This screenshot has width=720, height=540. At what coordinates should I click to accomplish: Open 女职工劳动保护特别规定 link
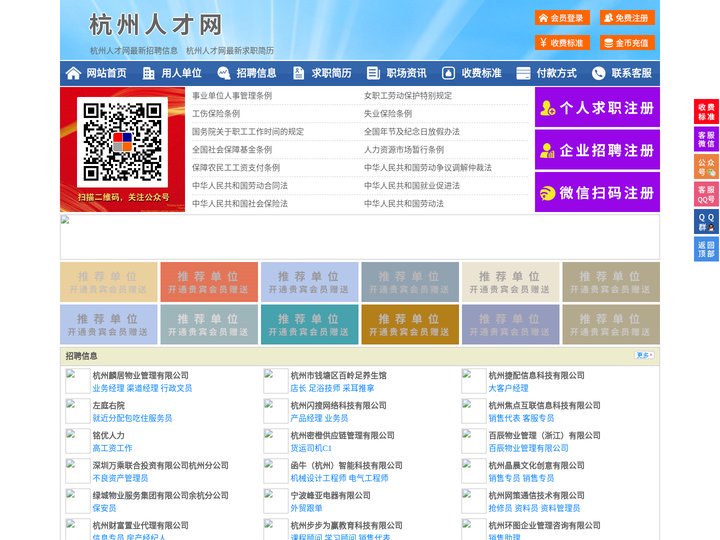[x=408, y=96]
